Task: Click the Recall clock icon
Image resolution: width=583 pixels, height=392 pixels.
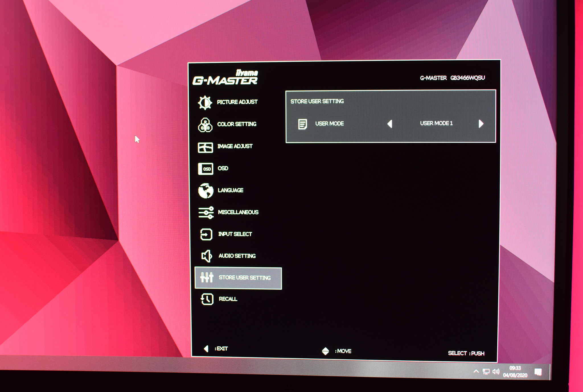Action: 207,299
